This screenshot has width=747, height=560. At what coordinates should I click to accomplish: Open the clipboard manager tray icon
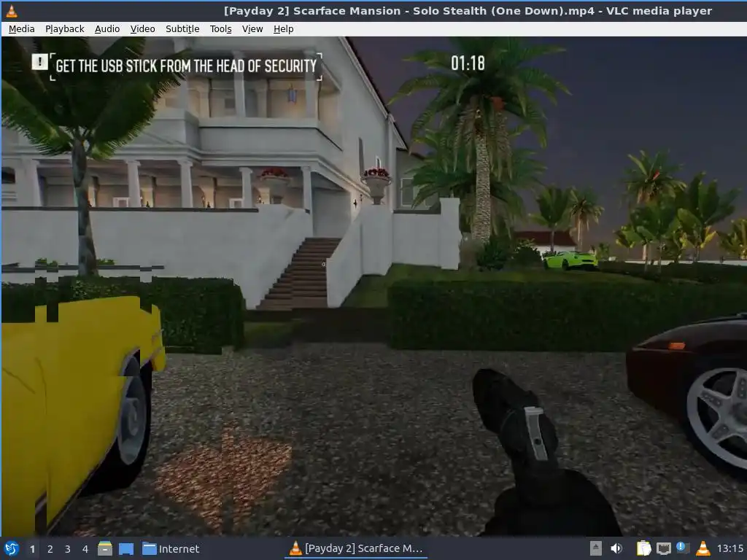[643, 548]
